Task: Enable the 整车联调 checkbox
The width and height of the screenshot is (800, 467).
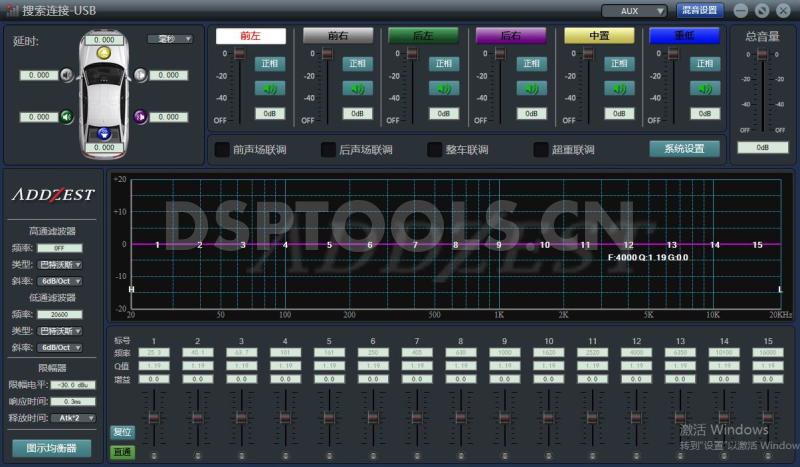Action: 434,150
